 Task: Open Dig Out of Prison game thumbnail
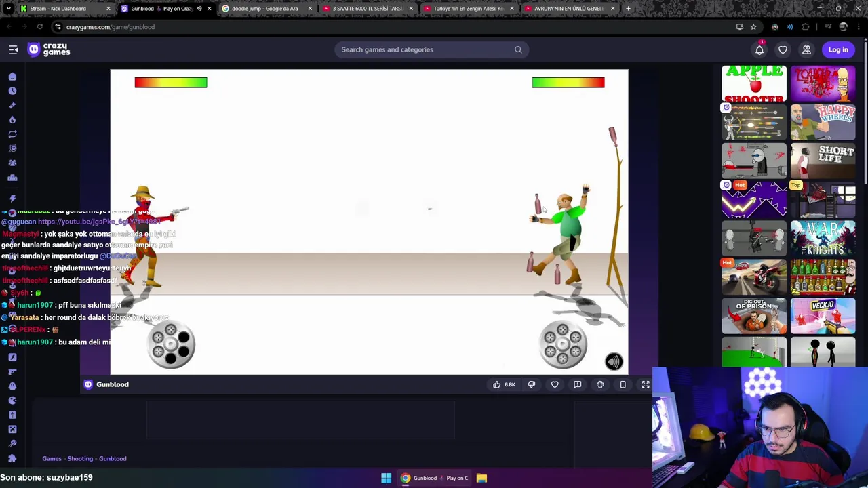pyautogui.click(x=754, y=317)
